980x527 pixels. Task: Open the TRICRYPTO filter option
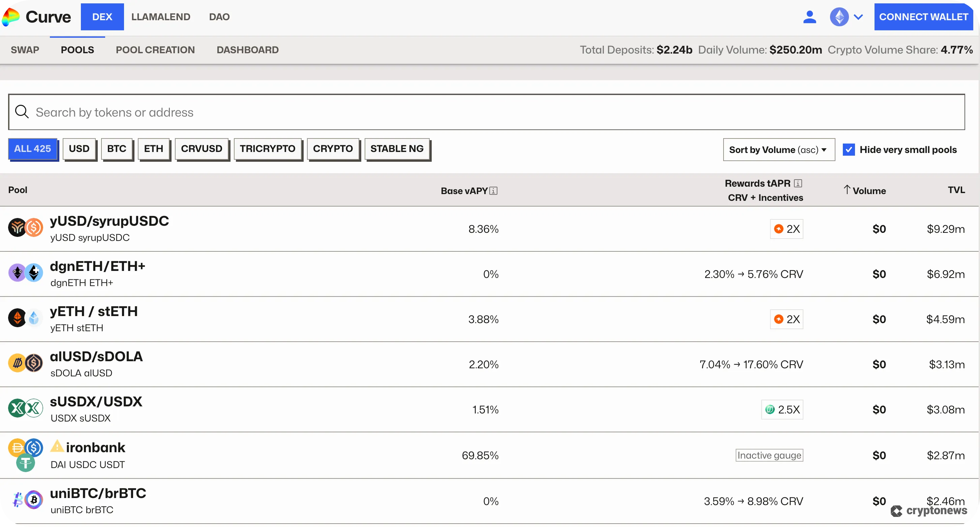268,149
